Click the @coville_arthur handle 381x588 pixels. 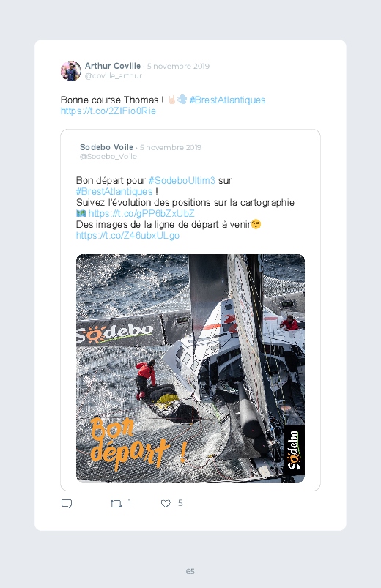114,75
